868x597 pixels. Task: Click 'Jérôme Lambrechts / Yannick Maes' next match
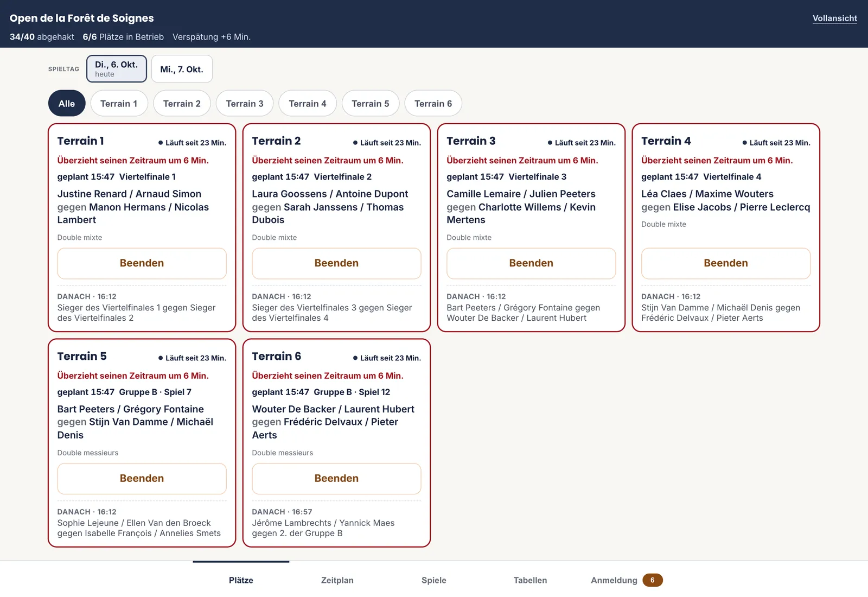click(323, 523)
